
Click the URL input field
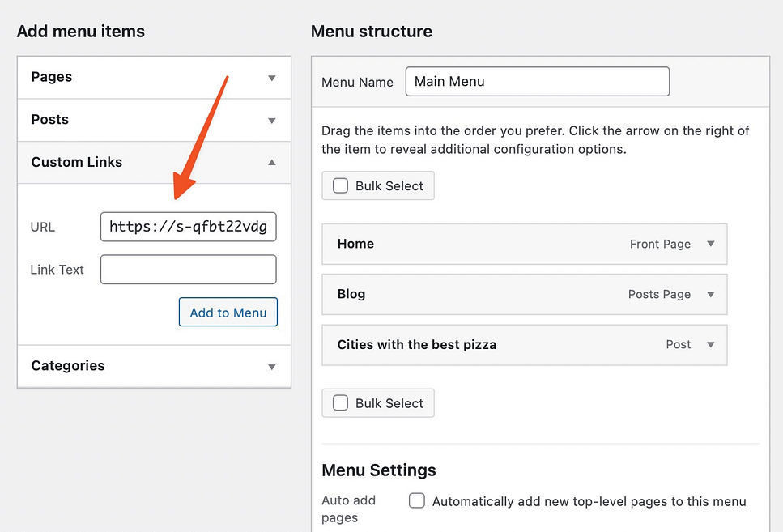[x=189, y=228]
